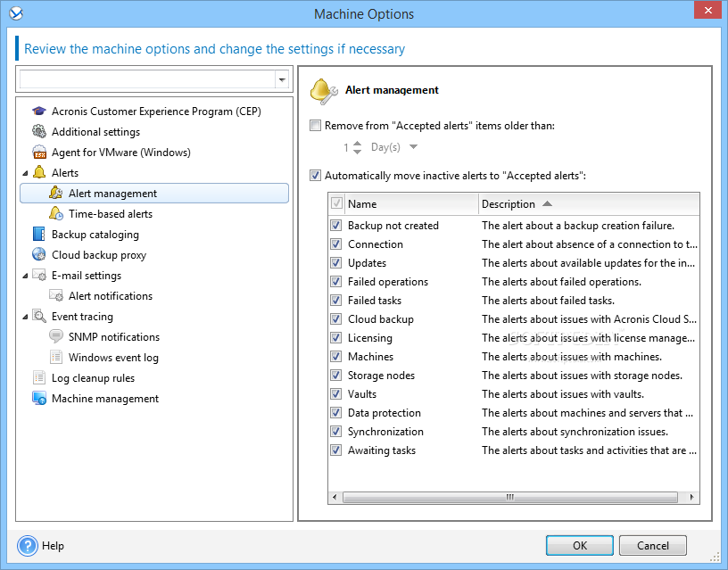This screenshot has width=728, height=570.
Task: Click the Backup cataloging book icon
Action: tap(39, 234)
